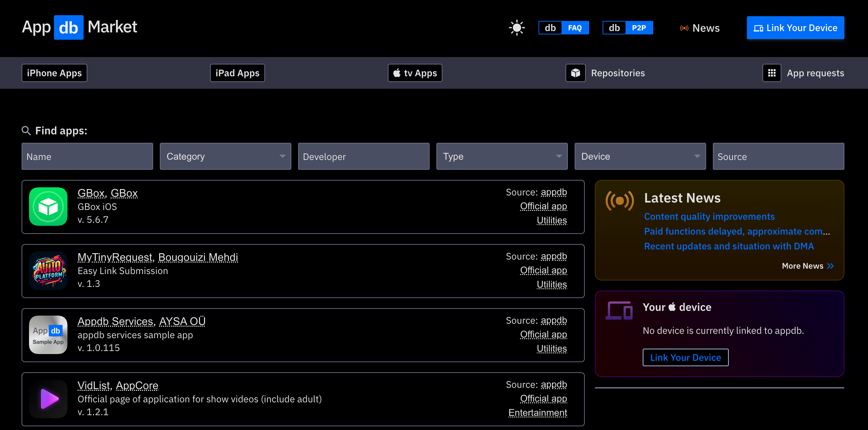Toggle the light/dark theme sun icon
868x430 pixels.
tap(517, 28)
